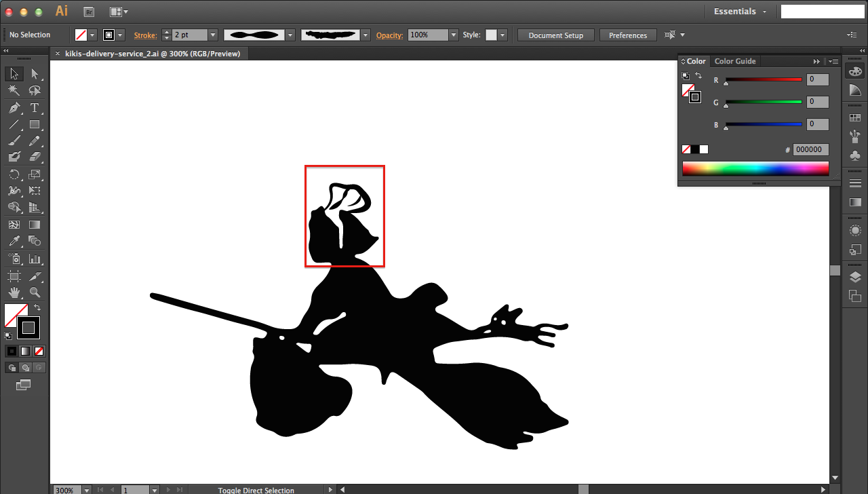The height and width of the screenshot is (494, 868).
Task: Select the Mesh tool
Action: point(14,225)
